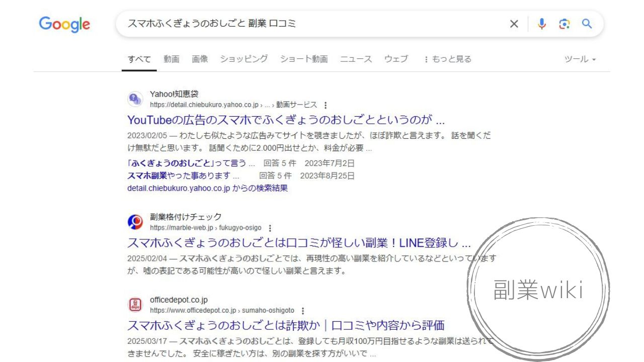This screenshot has width=644, height=362.
Task: Click the magnifying glass search button
Action: pos(587,24)
